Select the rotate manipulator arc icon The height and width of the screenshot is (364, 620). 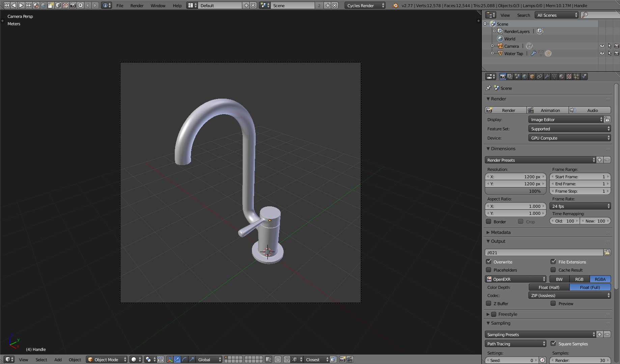point(185,360)
